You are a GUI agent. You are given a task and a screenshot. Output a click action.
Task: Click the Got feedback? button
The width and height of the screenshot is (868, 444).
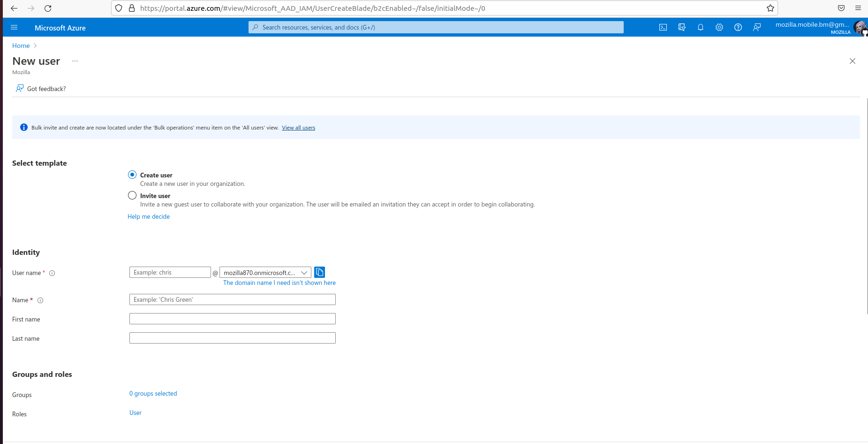[x=41, y=88]
